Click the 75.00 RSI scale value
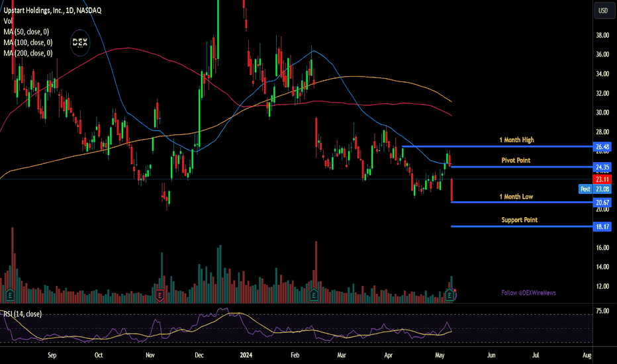This screenshot has width=617, height=364. [x=602, y=311]
